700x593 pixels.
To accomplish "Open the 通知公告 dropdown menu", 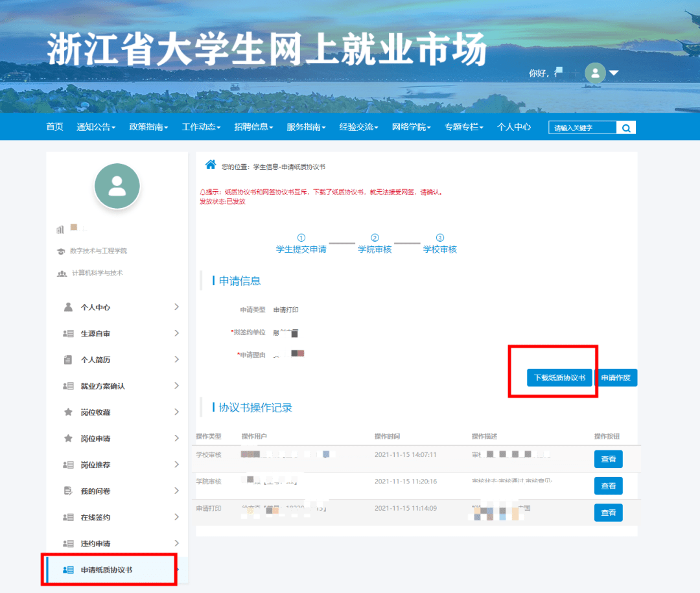I will pos(95,127).
